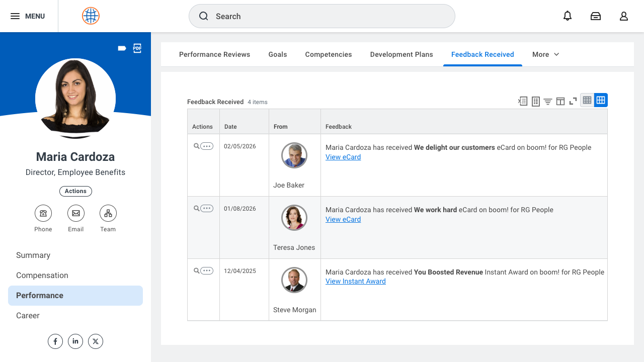Switch to Competencies tab
The width and height of the screenshot is (644, 362).
(329, 54)
